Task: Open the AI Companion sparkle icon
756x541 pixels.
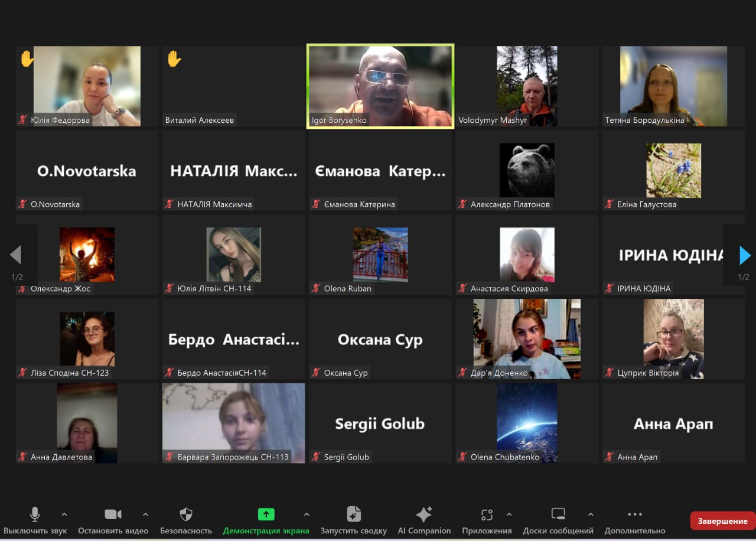Action: tap(424, 514)
